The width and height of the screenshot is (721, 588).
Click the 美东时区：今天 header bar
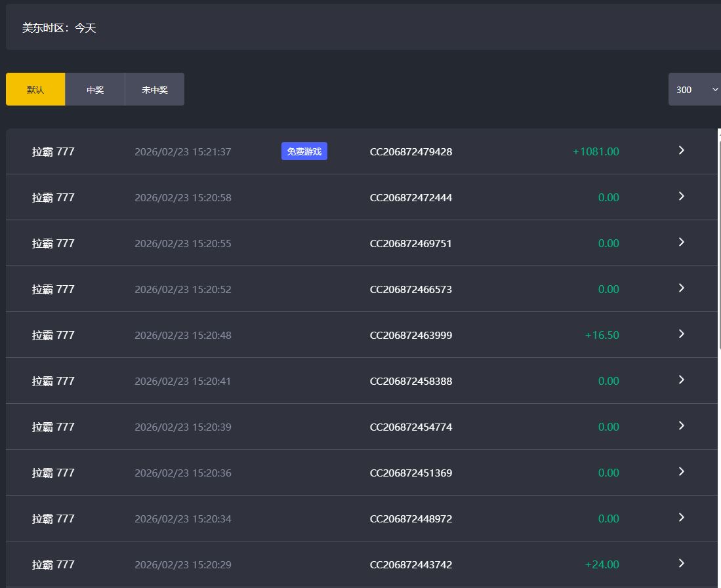pos(361,28)
